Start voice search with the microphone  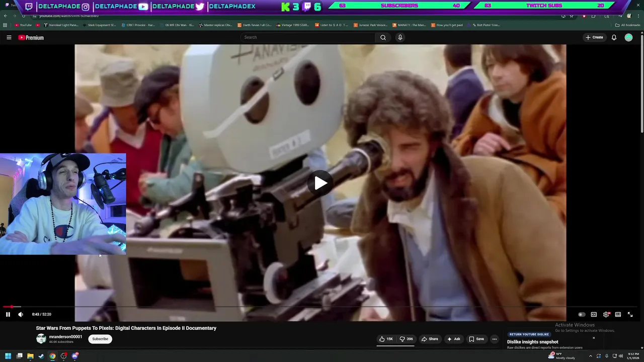click(400, 37)
